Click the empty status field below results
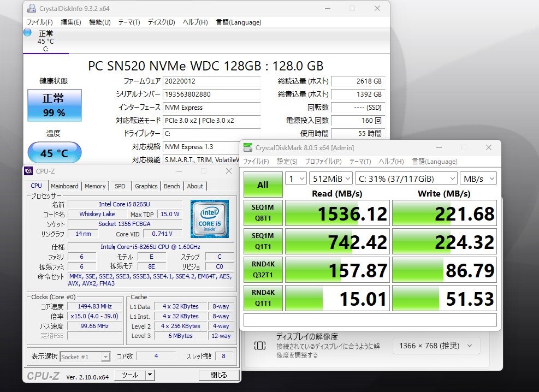Image resolution: width=539 pixels, height=392 pixels. tap(370, 320)
